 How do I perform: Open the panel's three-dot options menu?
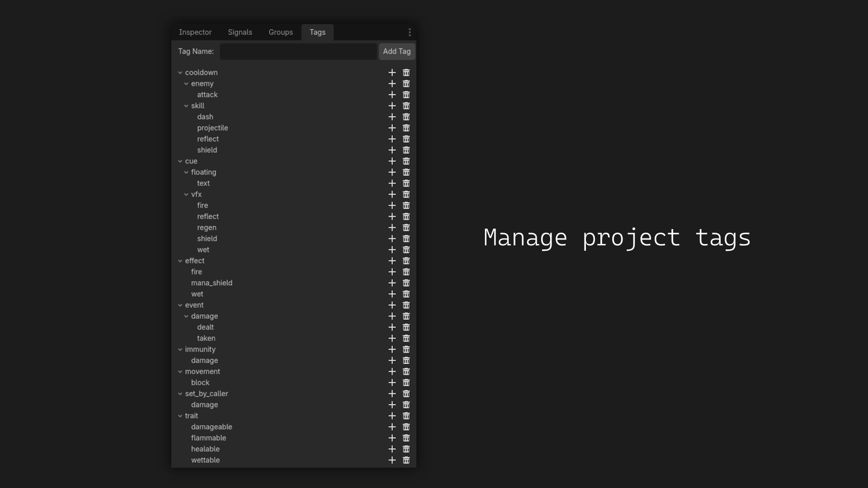pos(410,32)
